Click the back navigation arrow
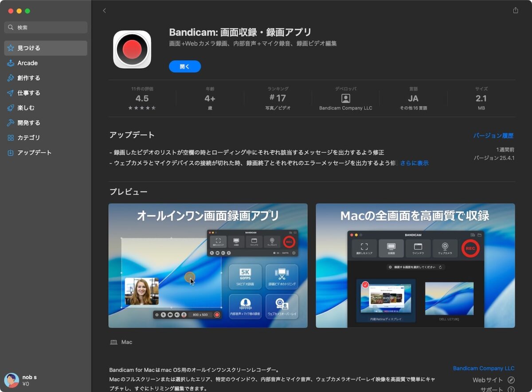The height and width of the screenshot is (392, 532). pos(105,11)
